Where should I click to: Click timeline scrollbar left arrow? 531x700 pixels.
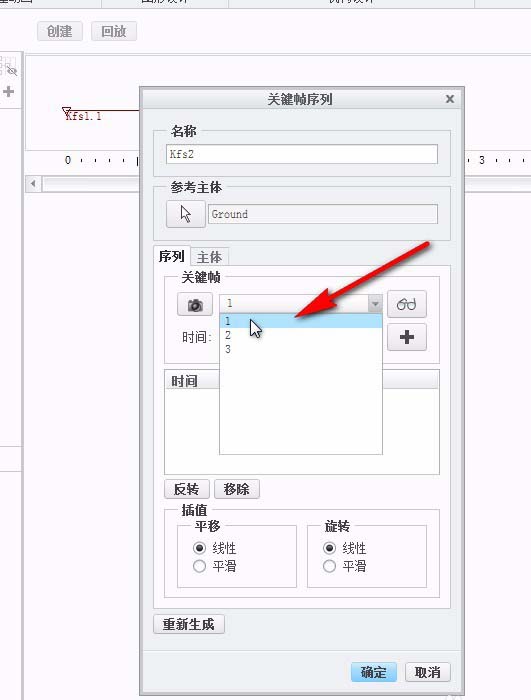pos(33,183)
